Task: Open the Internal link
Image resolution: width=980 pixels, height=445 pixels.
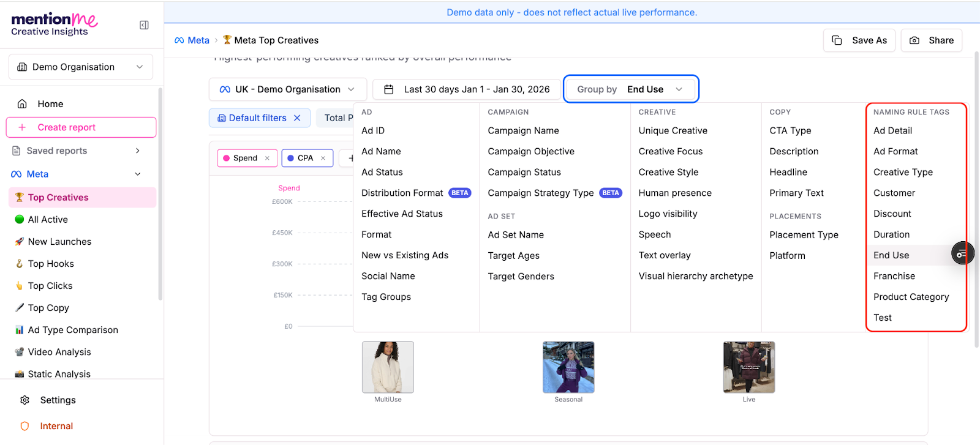Action: point(56,426)
